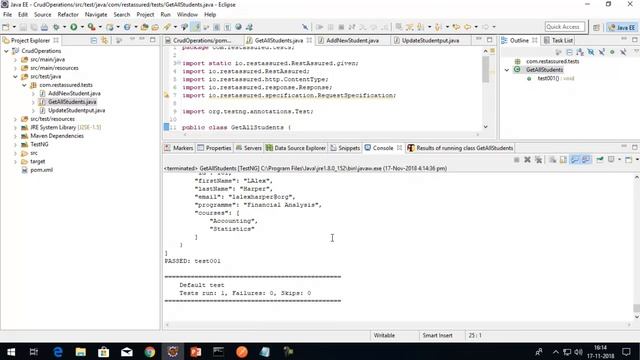This screenshot has width=640, height=360.
Task: Collapse the CrudOperations project node
Action: click(x=7, y=51)
